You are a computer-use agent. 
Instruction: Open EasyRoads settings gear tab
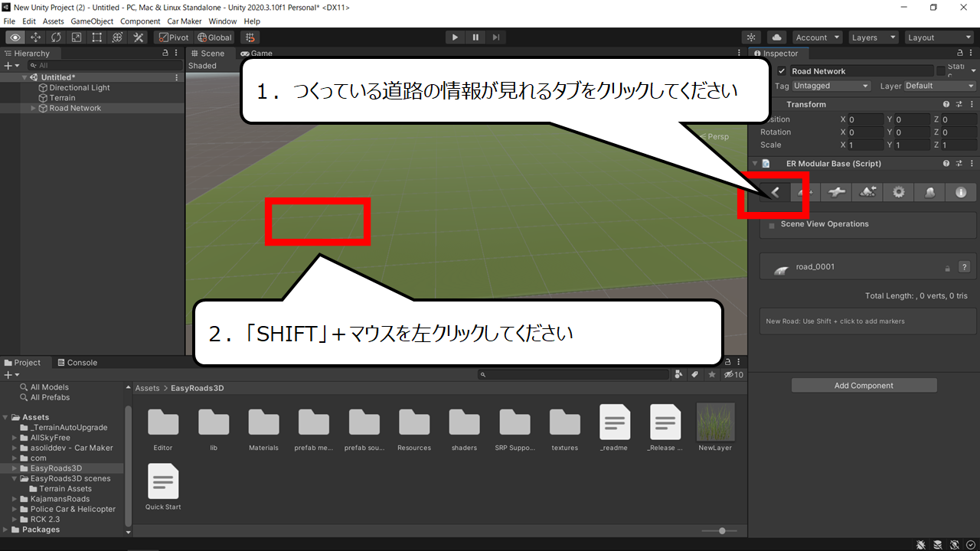tap(899, 192)
